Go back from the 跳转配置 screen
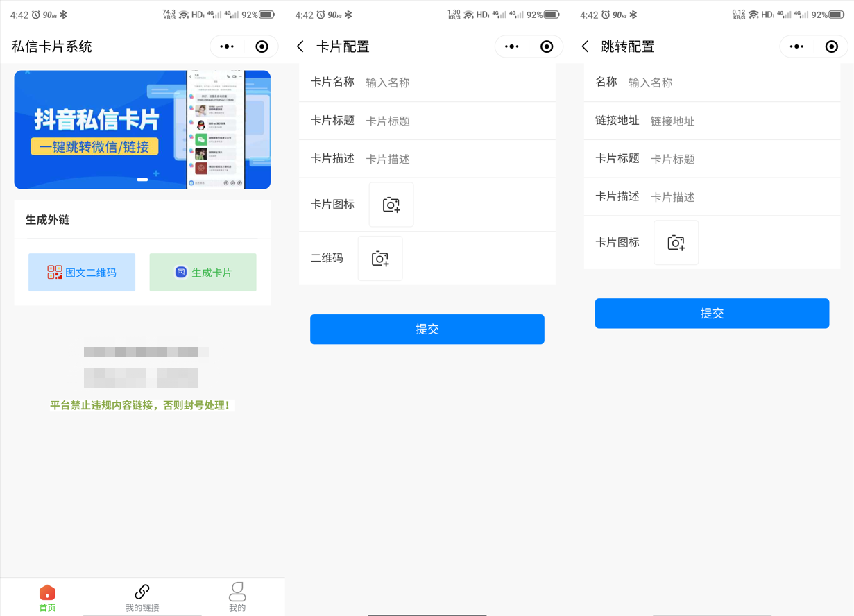 [586, 46]
